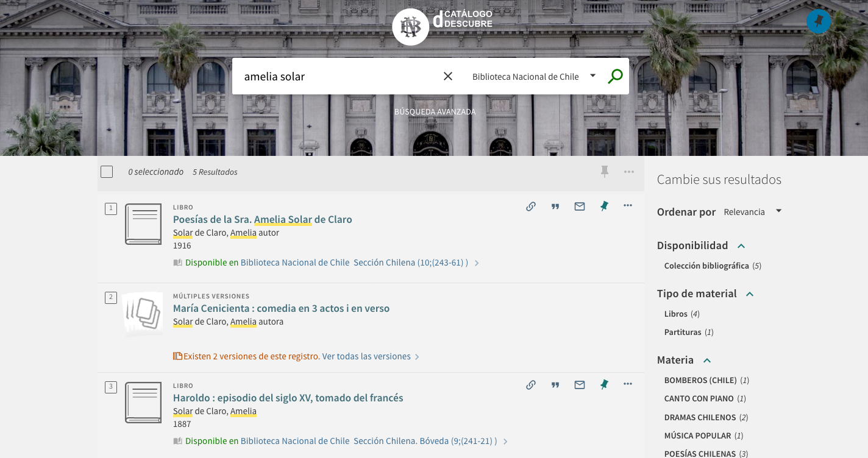Click the green search magnifier icon
The image size is (868, 458).
(615, 76)
